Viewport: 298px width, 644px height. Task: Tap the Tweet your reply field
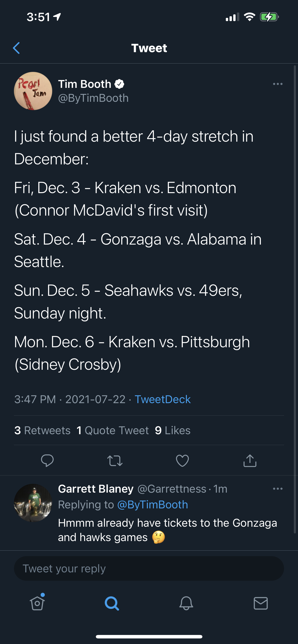[x=149, y=568]
